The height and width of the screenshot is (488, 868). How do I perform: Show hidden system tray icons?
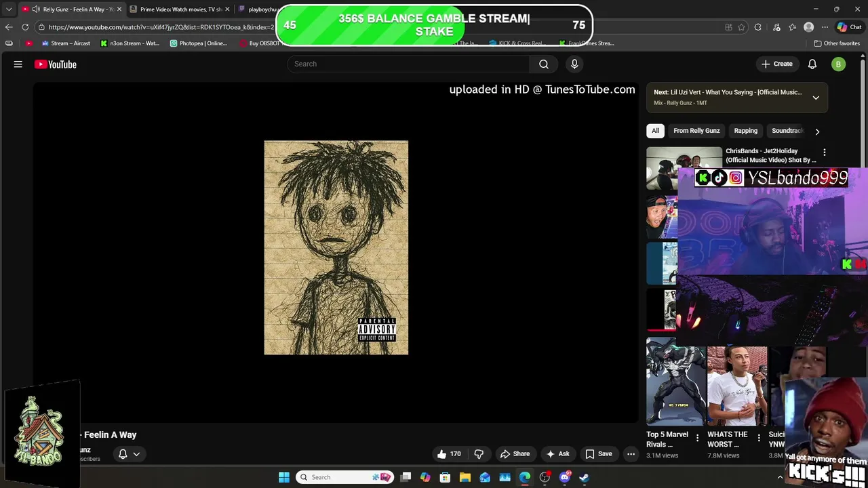[780, 477]
